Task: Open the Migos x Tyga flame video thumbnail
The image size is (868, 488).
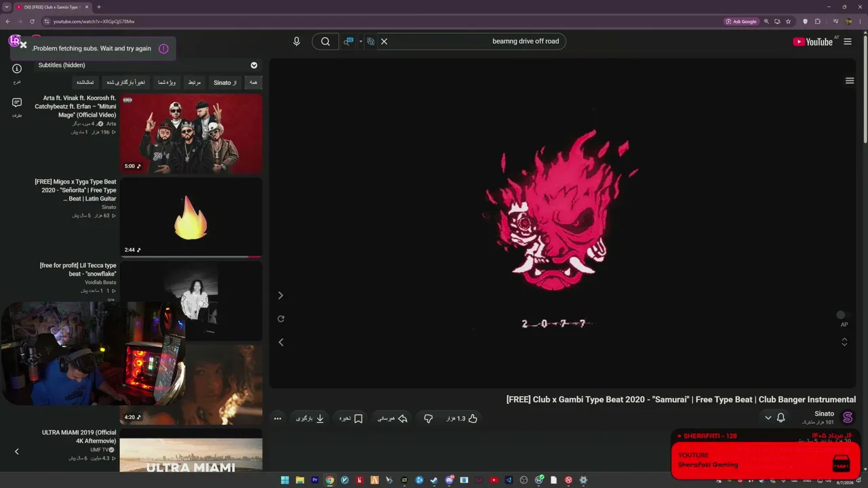Action: 191,218
